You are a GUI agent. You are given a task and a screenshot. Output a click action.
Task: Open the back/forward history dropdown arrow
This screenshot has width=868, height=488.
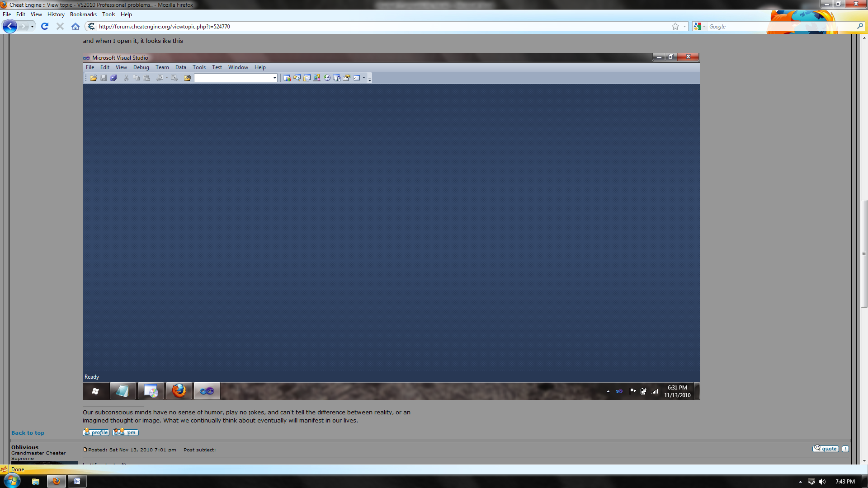(x=32, y=26)
